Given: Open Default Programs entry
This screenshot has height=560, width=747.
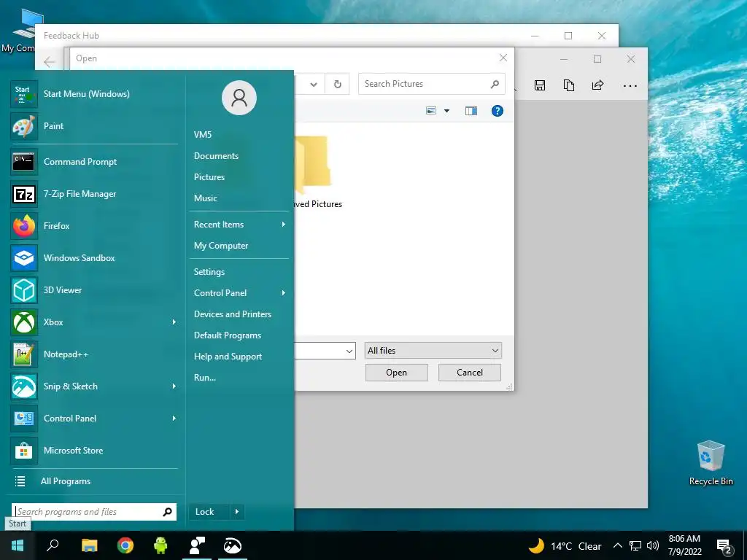Looking at the screenshot, I should [x=228, y=335].
